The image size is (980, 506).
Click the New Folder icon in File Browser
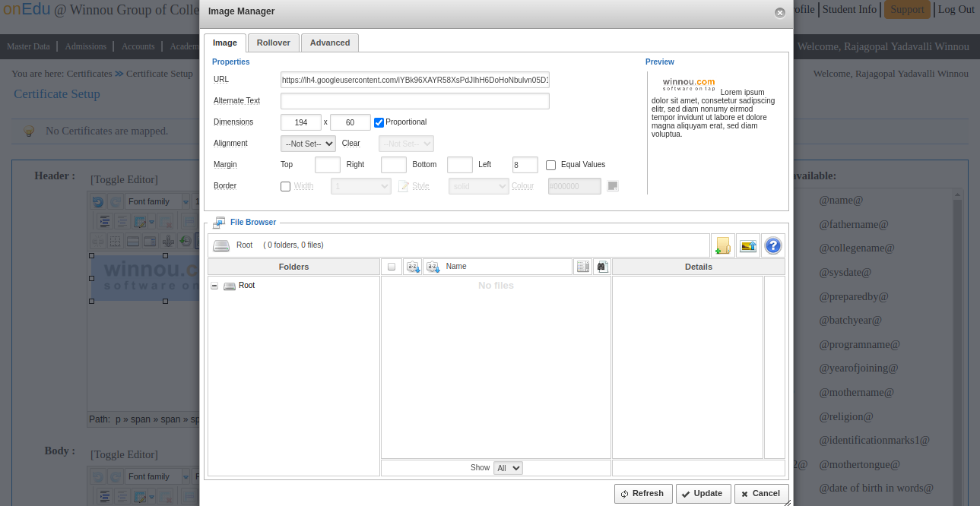[722, 245]
